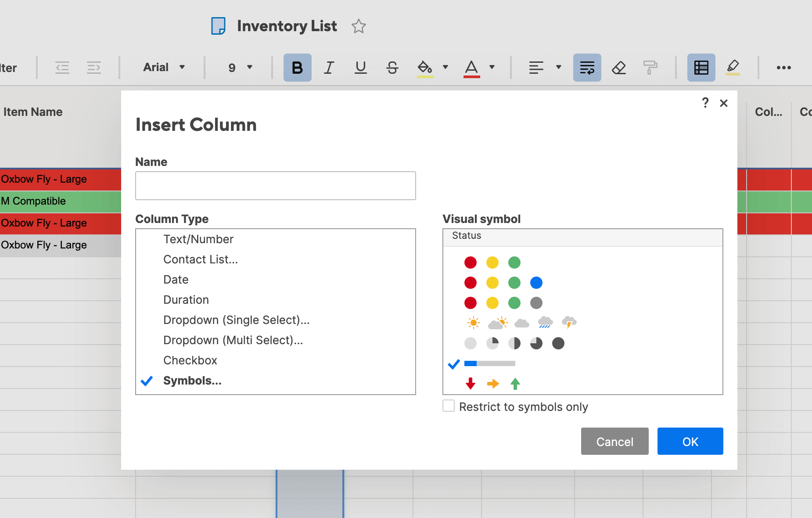This screenshot has height=518, width=812.
Task: Select the Checkbox column type
Action: [x=190, y=360]
